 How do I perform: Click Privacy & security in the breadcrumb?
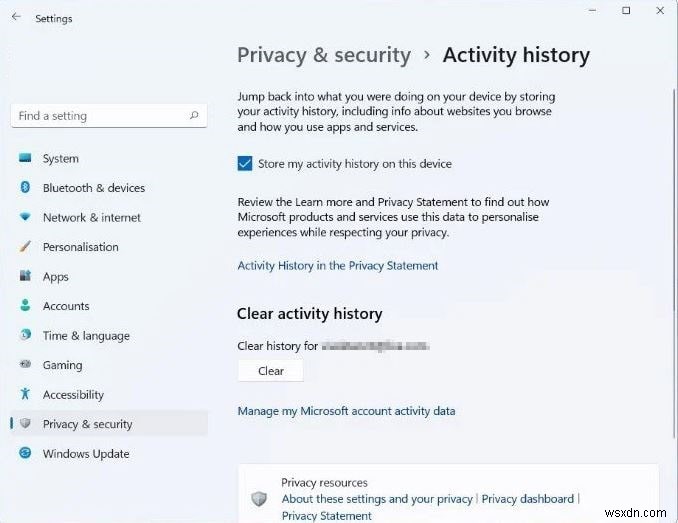[324, 55]
